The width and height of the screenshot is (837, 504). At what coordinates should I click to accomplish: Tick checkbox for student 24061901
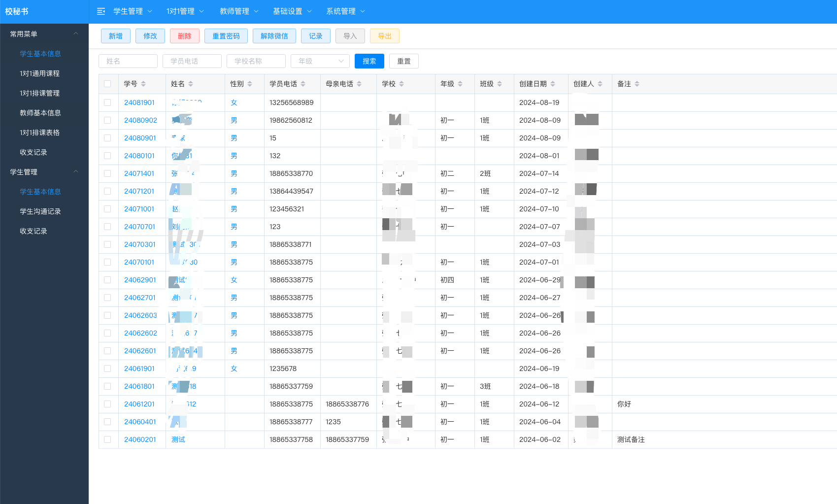coord(107,369)
